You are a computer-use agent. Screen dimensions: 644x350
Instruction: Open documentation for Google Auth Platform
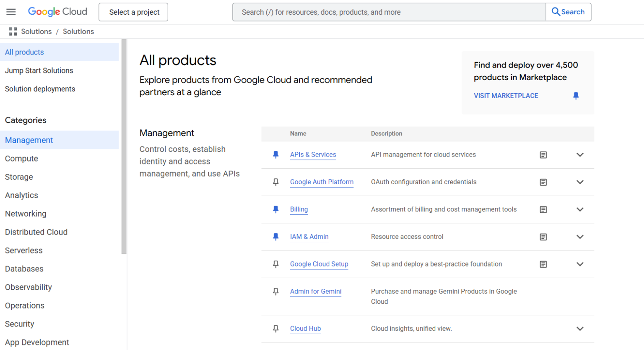(543, 182)
